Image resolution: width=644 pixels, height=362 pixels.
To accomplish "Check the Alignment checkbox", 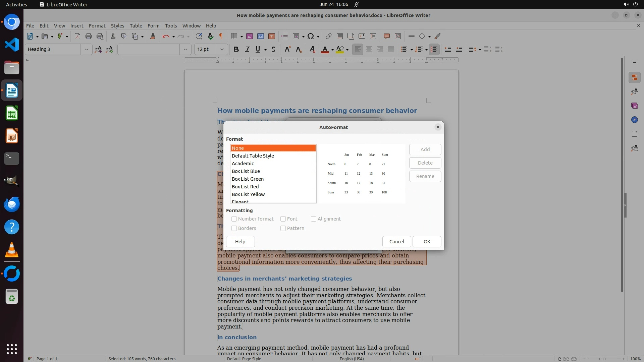I will pos(314,219).
